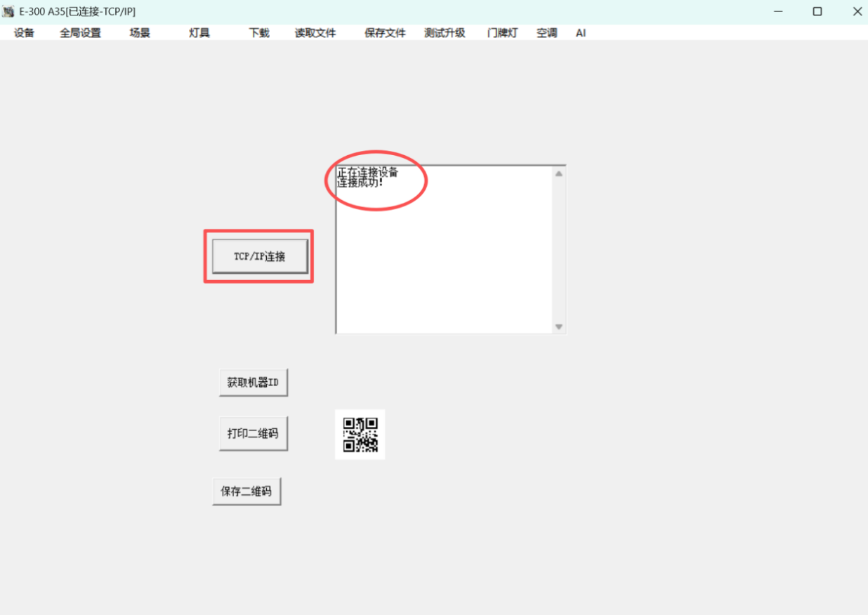Open the 灯具 menu
This screenshot has width=868, height=615.
tap(199, 33)
